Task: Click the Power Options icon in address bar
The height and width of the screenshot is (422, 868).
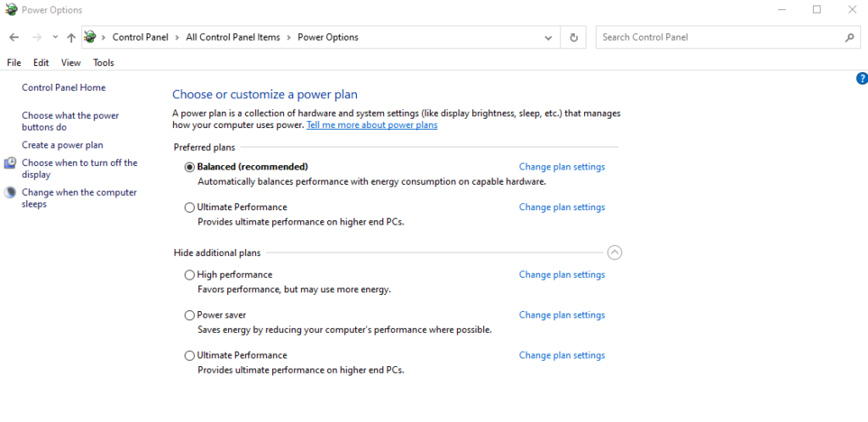Action: 91,37
